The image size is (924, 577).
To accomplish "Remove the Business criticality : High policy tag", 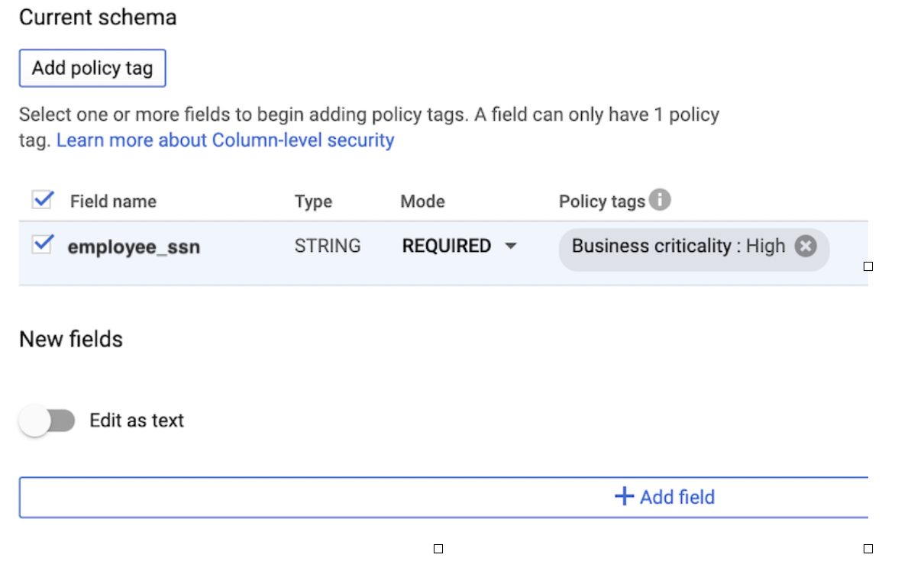I will pyautogui.click(x=805, y=246).
